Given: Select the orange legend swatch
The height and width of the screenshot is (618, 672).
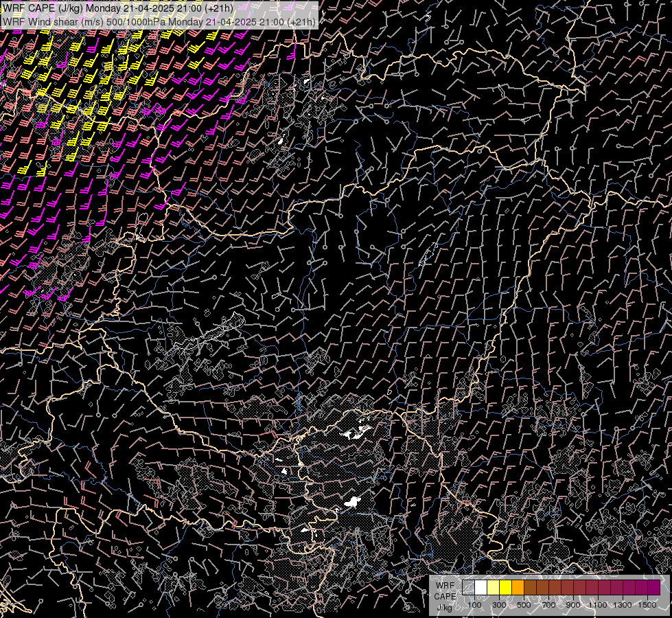Looking at the screenshot, I should click(x=518, y=588).
